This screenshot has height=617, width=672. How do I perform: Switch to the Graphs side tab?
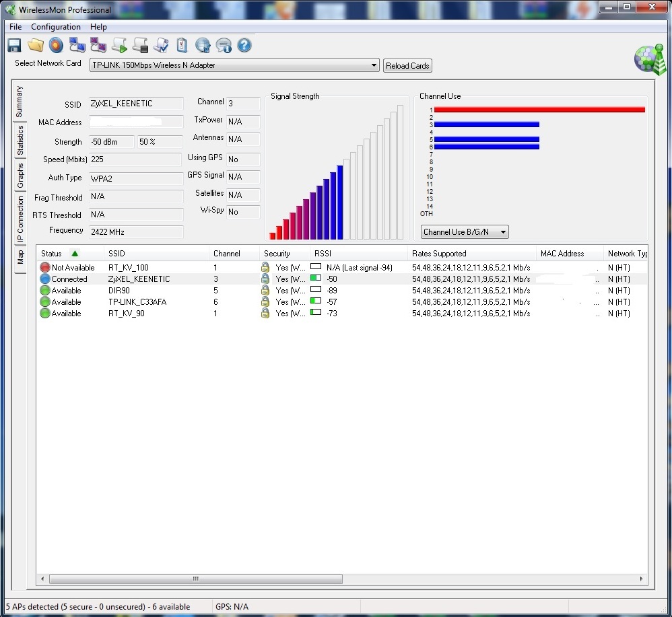(x=20, y=176)
